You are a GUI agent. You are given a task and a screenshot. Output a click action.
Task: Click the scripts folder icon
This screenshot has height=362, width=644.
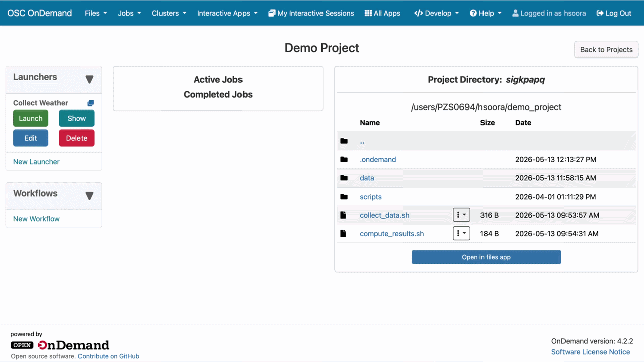pos(344,197)
